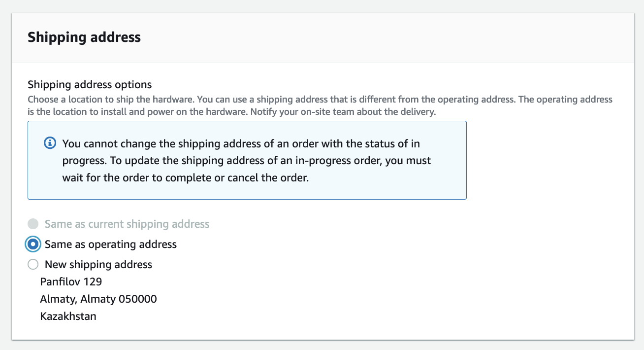This screenshot has width=644, height=350.
Task: Click the greyed-out "Same as current shipping address" label
Action: pyautogui.click(x=127, y=224)
